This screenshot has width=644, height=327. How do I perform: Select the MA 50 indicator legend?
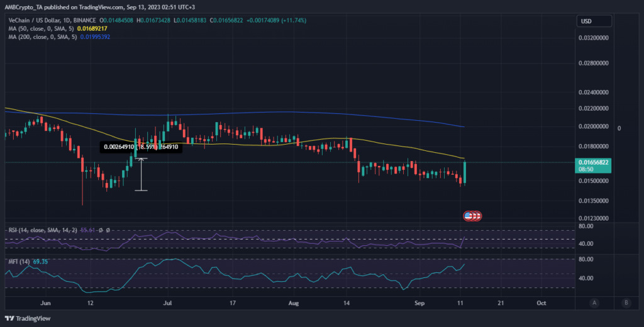click(x=39, y=28)
